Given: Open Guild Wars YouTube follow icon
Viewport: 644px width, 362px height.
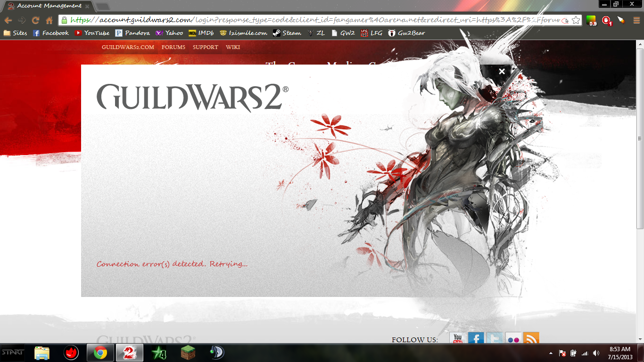Looking at the screenshot, I should click(457, 338).
